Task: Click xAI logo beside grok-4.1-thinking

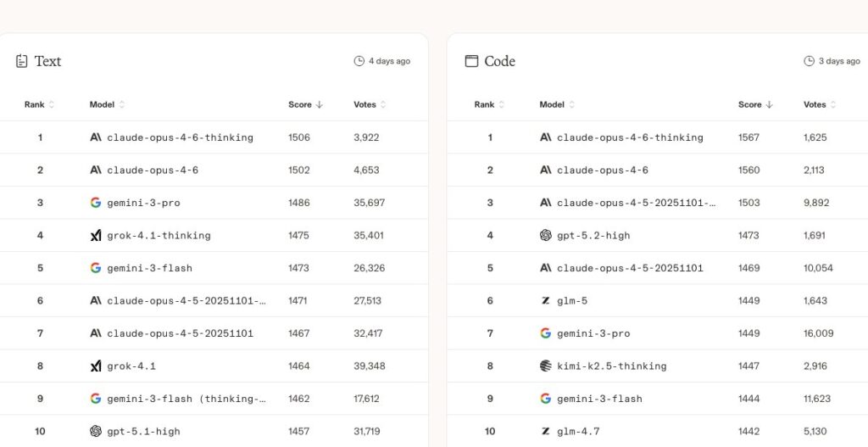Action: click(x=96, y=236)
